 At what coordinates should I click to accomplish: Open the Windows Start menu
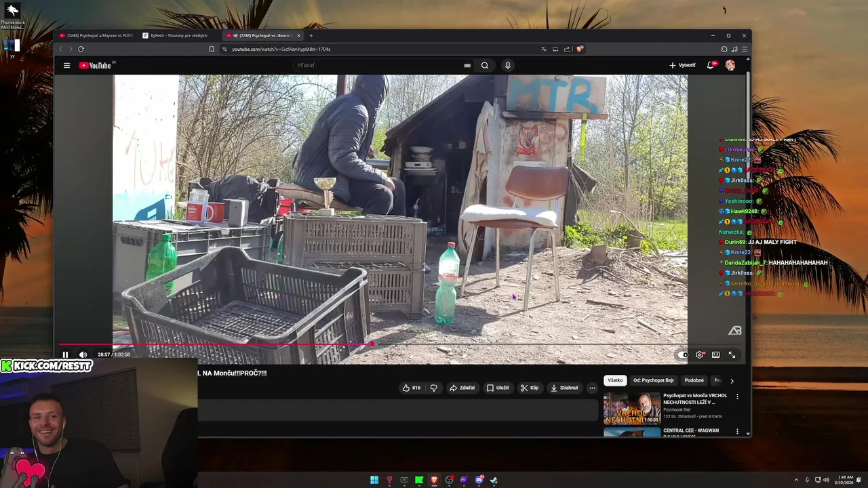374,480
